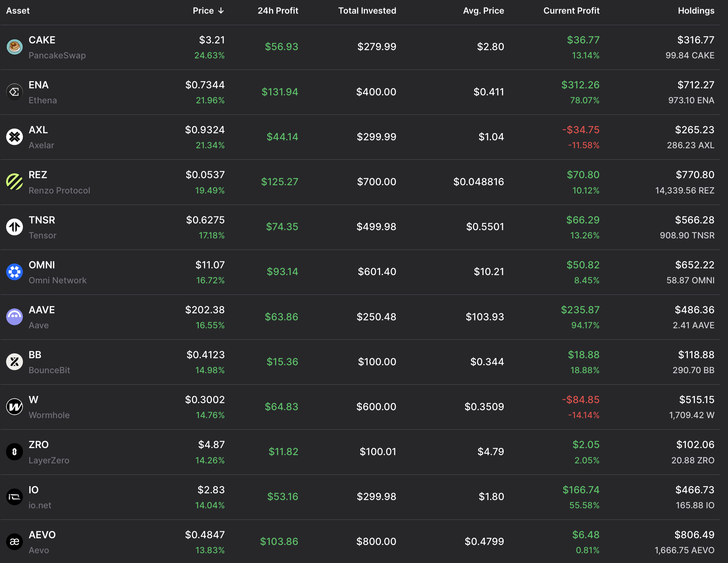Click the io.net IO logo icon
Screen dimensions: 728x563
pyautogui.click(x=15, y=497)
